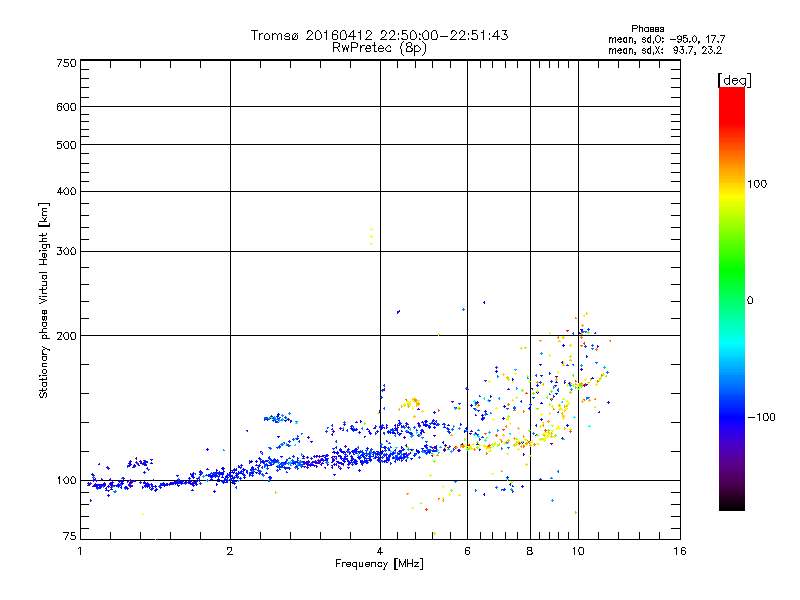Image resolution: width=800 pixels, height=600 pixels.
Task: Click the x-axis tick label '6'
Action: 467,551
